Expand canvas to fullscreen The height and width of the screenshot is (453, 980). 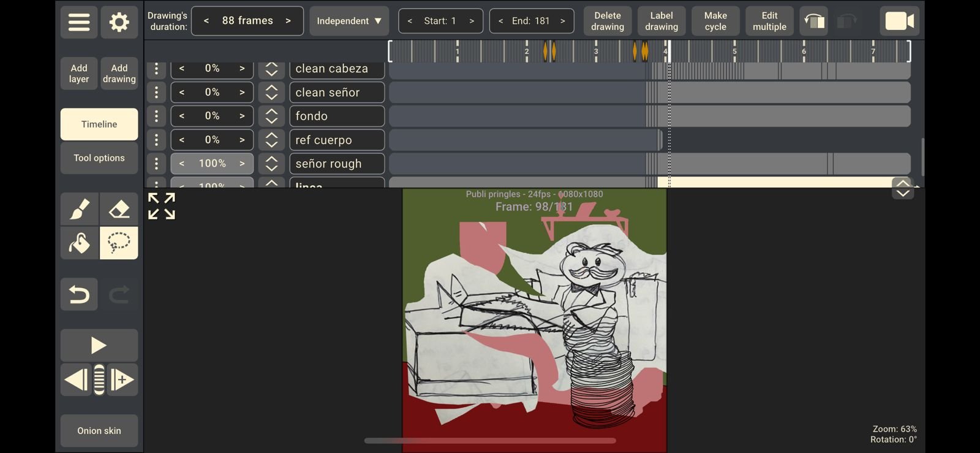pos(162,206)
